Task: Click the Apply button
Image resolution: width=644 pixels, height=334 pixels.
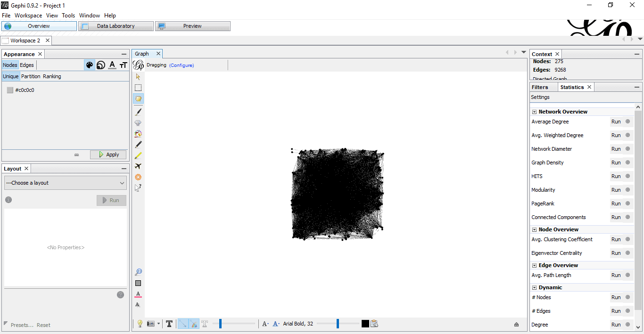Action: 108,155
